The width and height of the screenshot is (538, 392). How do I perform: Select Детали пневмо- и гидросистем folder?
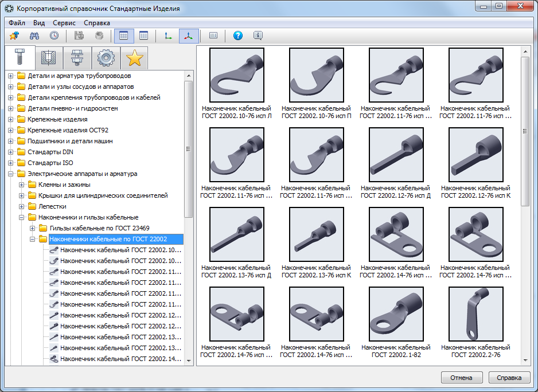[73, 108]
